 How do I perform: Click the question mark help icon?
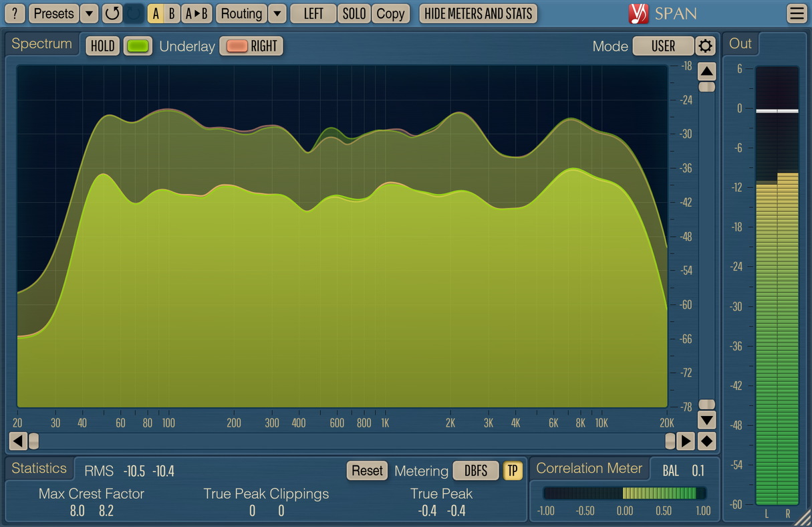tap(15, 13)
